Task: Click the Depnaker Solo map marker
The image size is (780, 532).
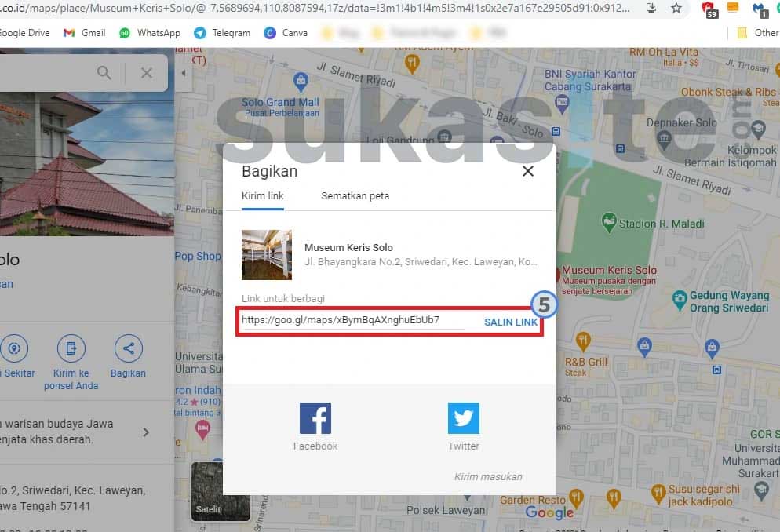Action: 664,139
